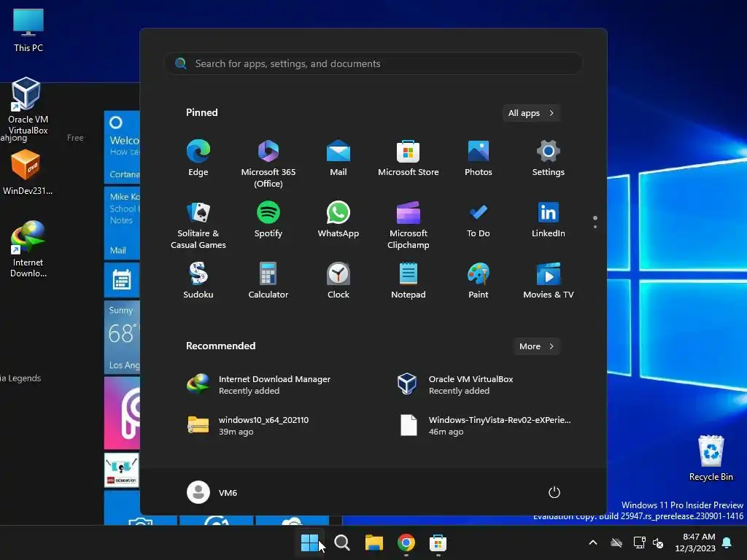This screenshot has height=560, width=747.
Task: Open Cortana welcome tile behind Start menu
Action: (x=122, y=147)
